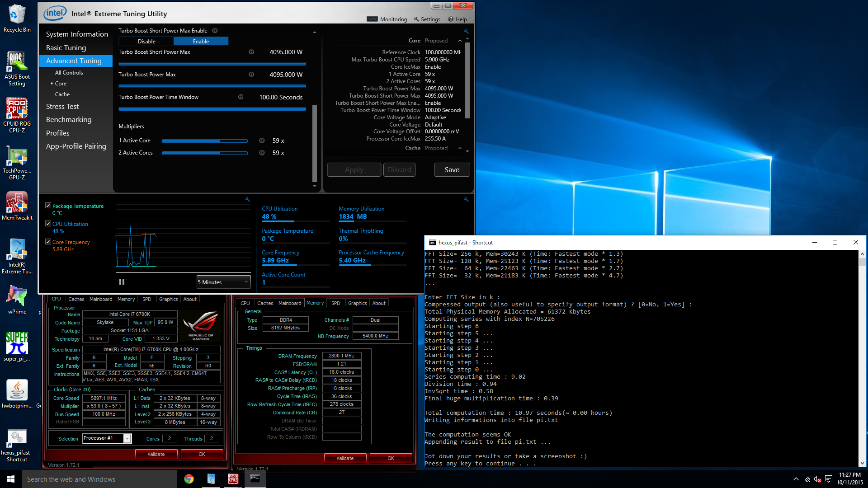The height and width of the screenshot is (488, 868).
Task: Adjust Turbo Boost Short Power Max slider
Action: pos(212,64)
